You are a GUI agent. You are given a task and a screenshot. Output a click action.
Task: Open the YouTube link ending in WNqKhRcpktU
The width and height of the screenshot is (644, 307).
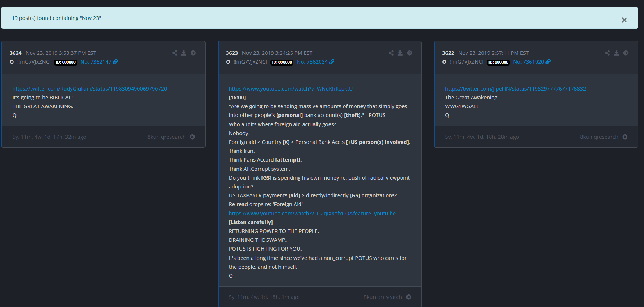[x=291, y=89]
